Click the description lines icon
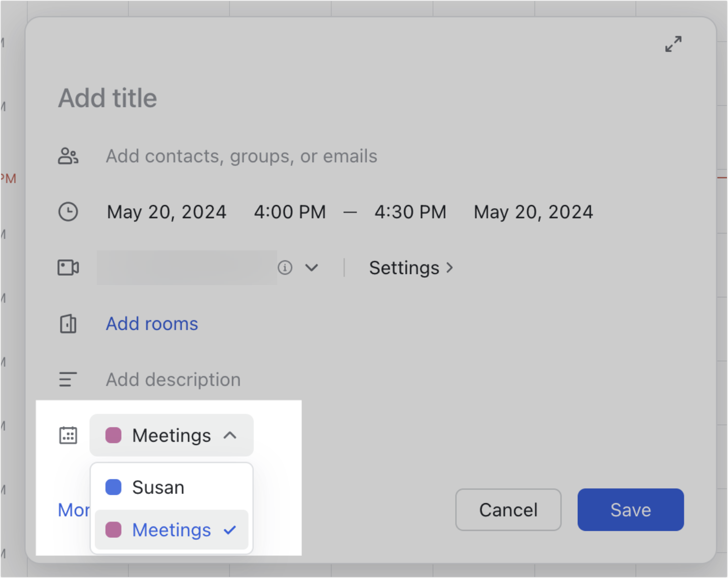This screenshot has height=578, width=728. point(68,379)
